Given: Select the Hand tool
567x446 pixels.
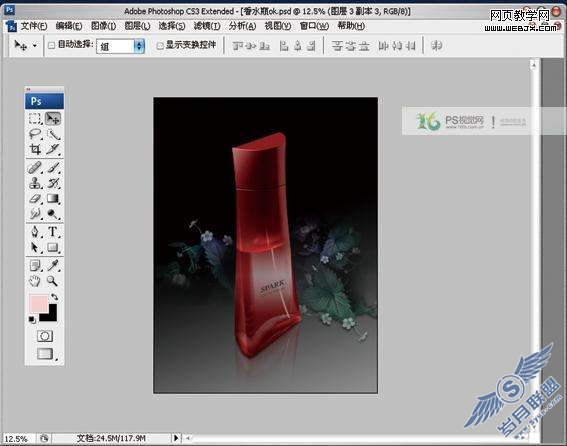Looking at the screenshot, I should click(35, 281).
